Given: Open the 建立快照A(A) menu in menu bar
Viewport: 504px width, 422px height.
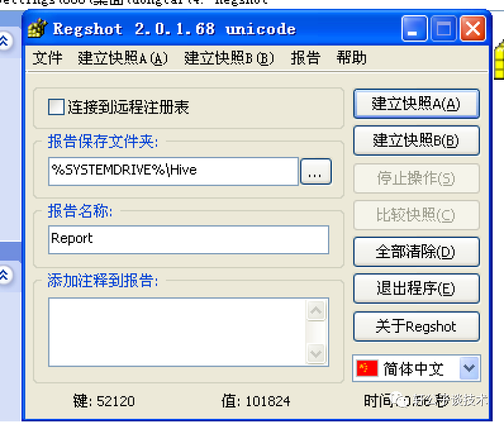Looking at the screenshot, I should tap(123, 58).
